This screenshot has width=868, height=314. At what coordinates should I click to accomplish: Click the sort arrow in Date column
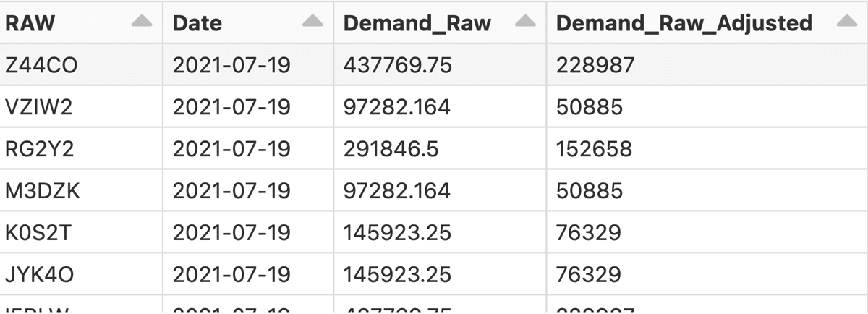tap(312, 22)
